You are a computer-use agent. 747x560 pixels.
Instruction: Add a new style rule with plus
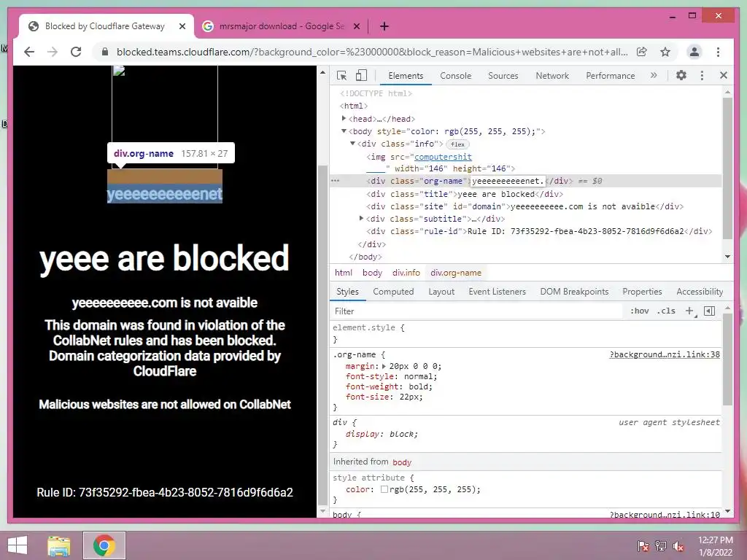[x=689, y=311]
